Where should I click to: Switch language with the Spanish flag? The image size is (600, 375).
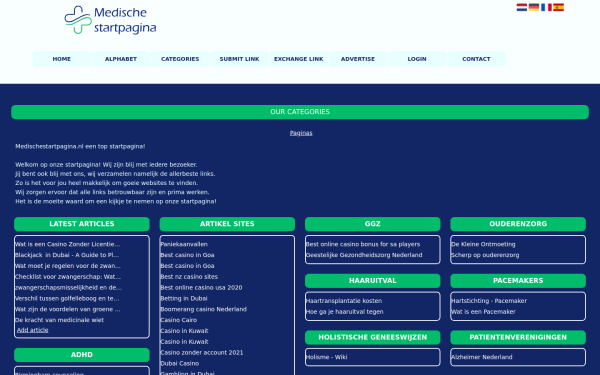point(558,7)
